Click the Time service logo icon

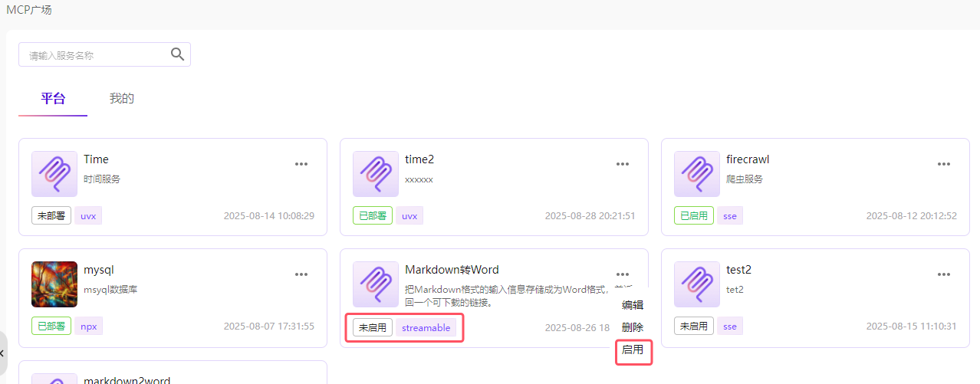click(x=54, y=174)
